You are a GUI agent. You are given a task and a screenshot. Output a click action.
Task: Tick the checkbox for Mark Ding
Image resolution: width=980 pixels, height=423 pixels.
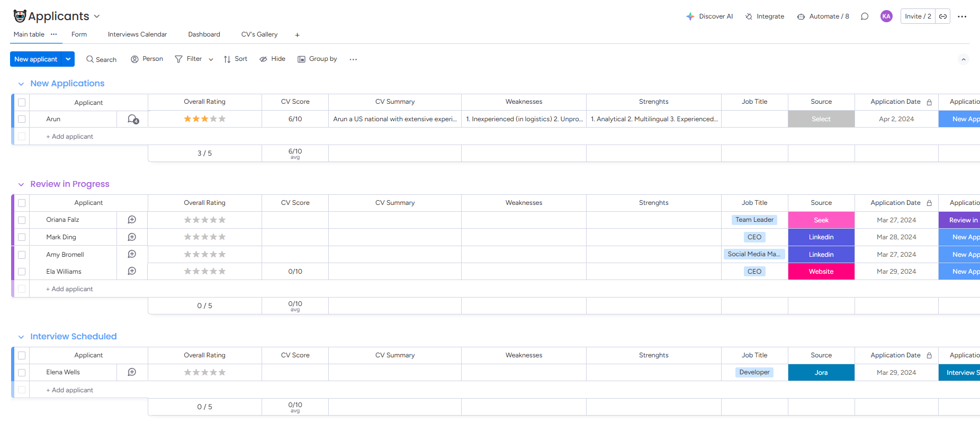[x=22, y=237]
